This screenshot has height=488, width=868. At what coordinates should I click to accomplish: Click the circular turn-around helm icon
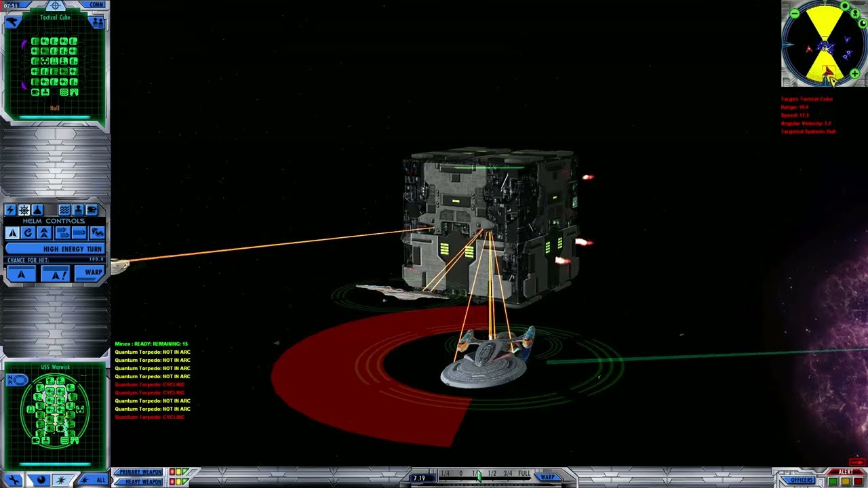pos(28,232)
